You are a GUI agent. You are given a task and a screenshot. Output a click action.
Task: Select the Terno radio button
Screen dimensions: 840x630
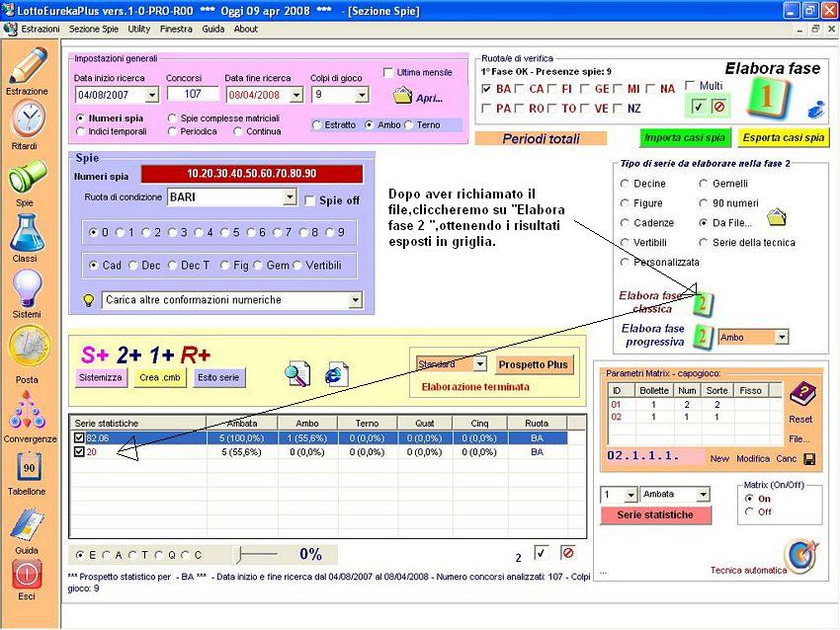pos(409,124)
